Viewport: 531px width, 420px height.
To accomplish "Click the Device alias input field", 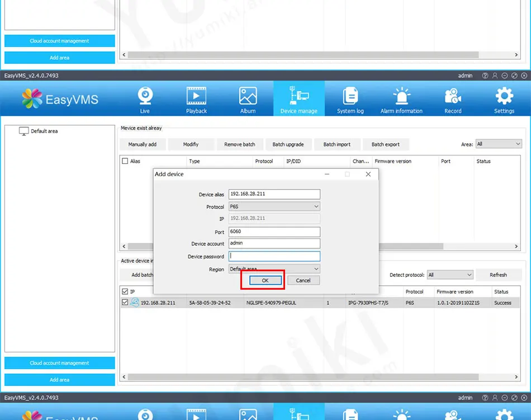I will [x=274, y=194].
